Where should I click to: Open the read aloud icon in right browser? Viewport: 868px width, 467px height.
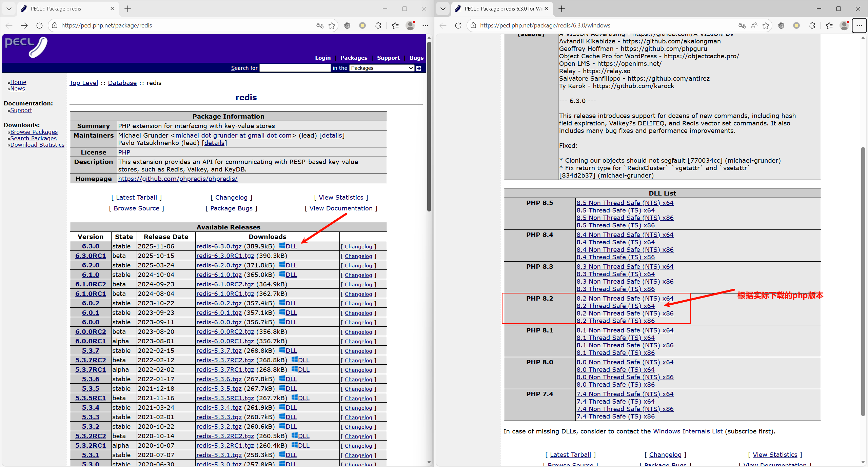[754, 25]
